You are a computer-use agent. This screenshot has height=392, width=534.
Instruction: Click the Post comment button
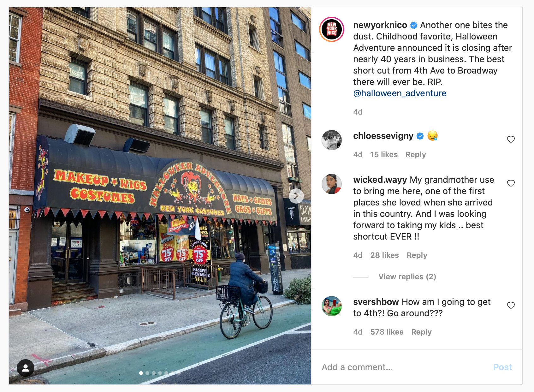pos(502,367)
